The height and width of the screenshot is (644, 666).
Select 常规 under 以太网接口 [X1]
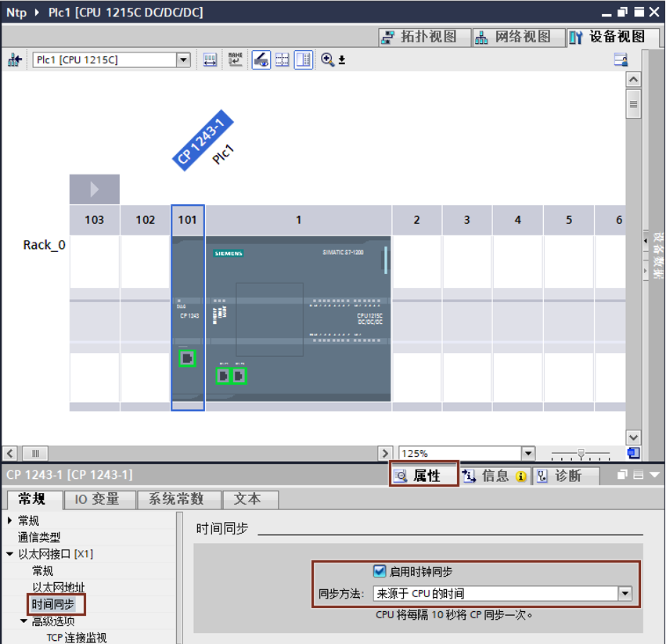point(42,570)
